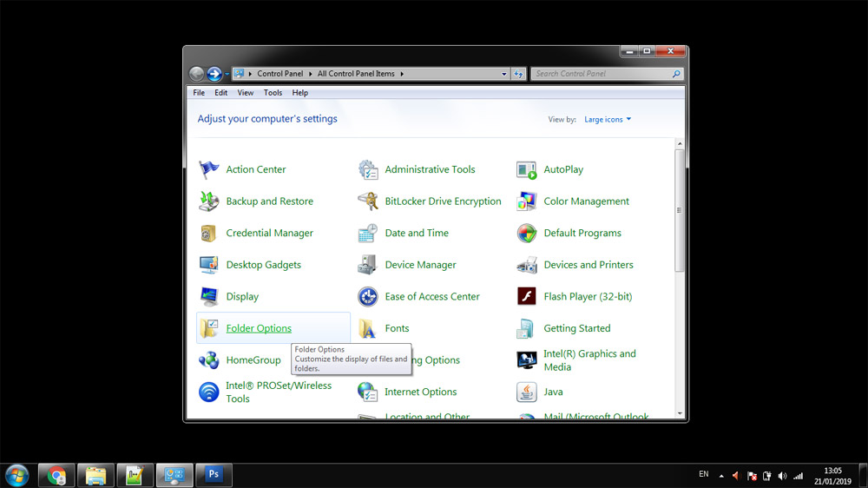Viewport: 868px width, 488px height.
Task: Open the Ease of Access Center icon
Action: 368,297
